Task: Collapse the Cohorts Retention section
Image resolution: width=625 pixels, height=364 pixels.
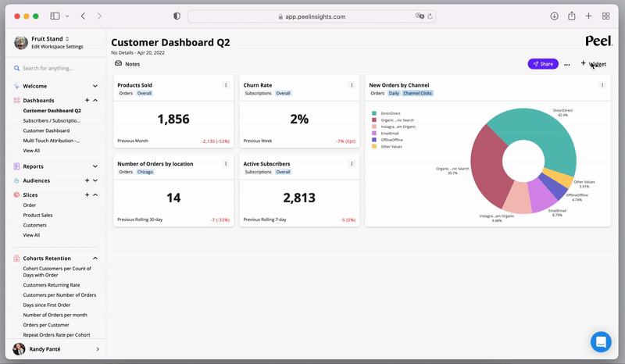Action: pyautogui.click(x=95, y=259)
